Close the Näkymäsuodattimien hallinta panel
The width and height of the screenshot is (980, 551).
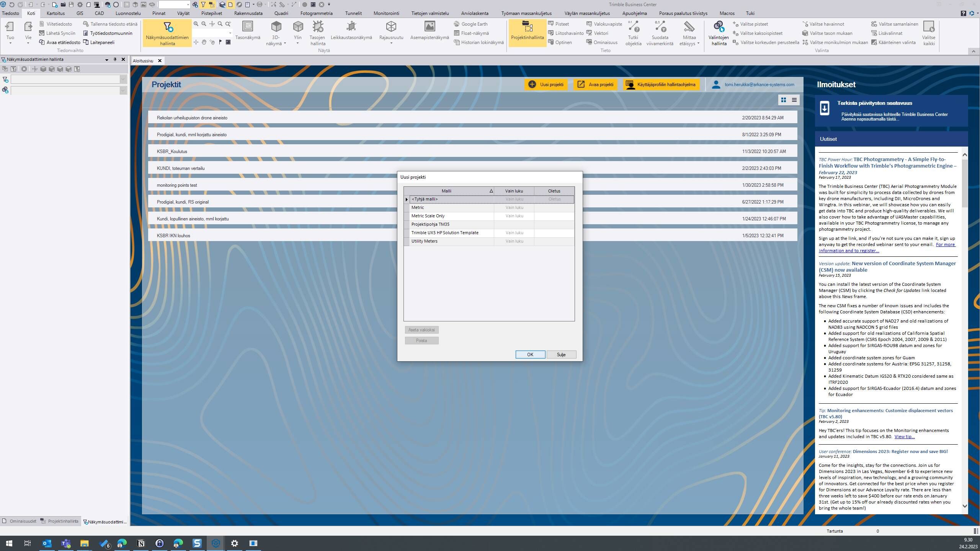pos(123,59)
